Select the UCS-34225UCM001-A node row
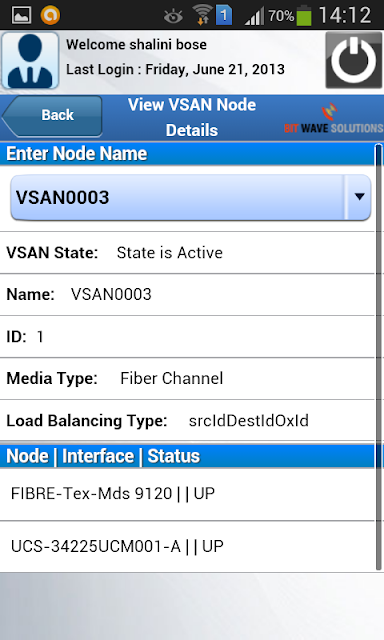 187,547
